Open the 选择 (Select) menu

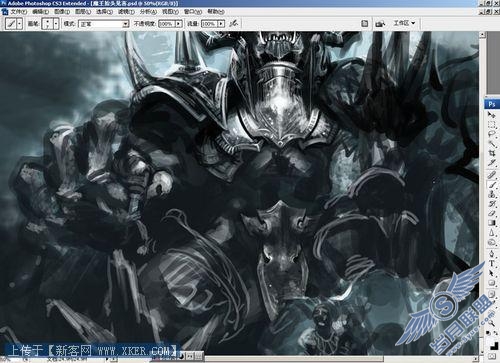(104, 12)
